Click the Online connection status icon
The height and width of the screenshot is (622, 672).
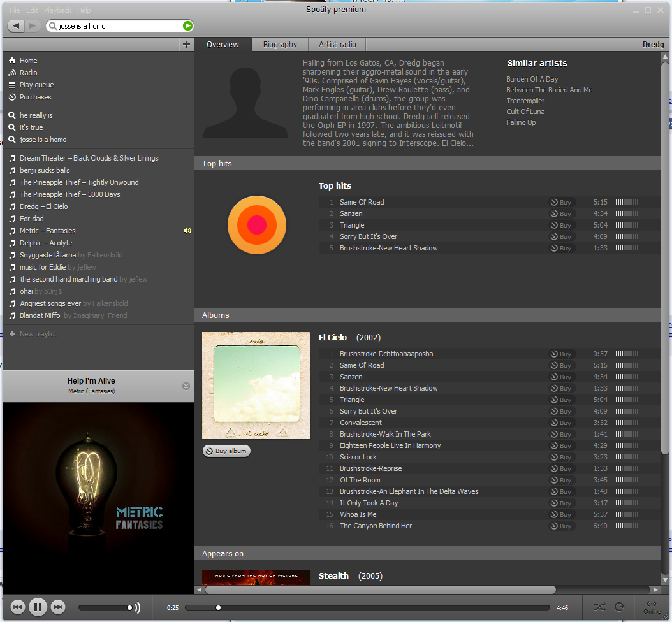(652, 607)
